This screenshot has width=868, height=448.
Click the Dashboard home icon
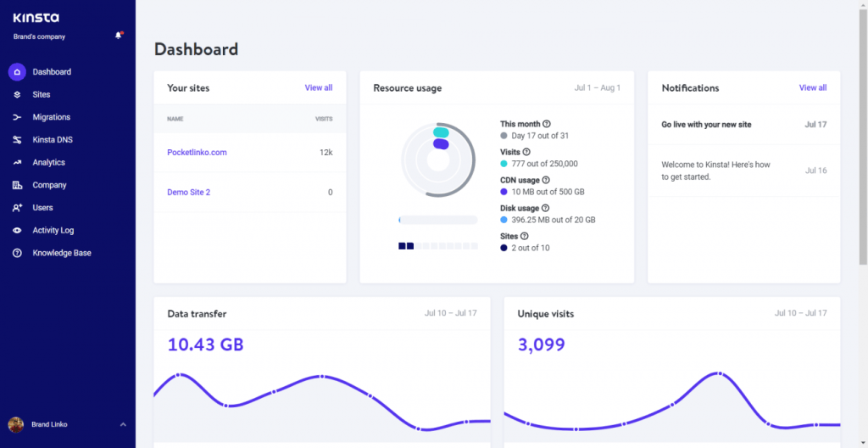pos(17,71)
